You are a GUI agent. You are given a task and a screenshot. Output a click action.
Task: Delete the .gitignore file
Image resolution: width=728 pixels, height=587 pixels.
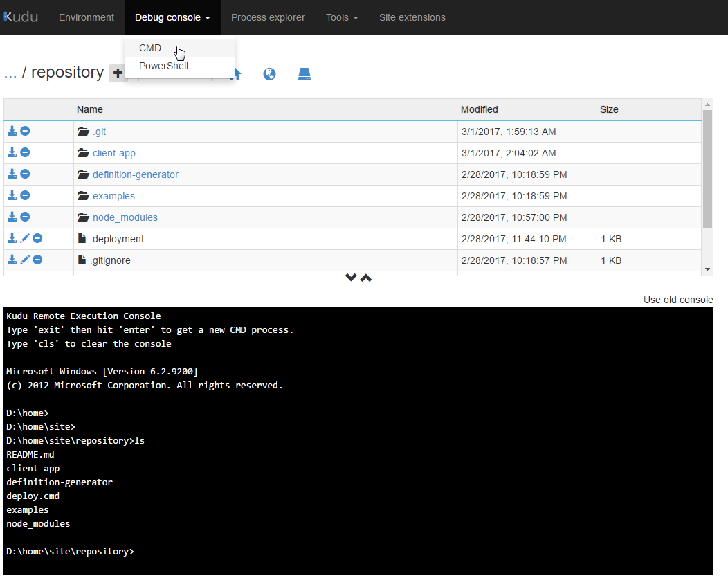[37, 260]
